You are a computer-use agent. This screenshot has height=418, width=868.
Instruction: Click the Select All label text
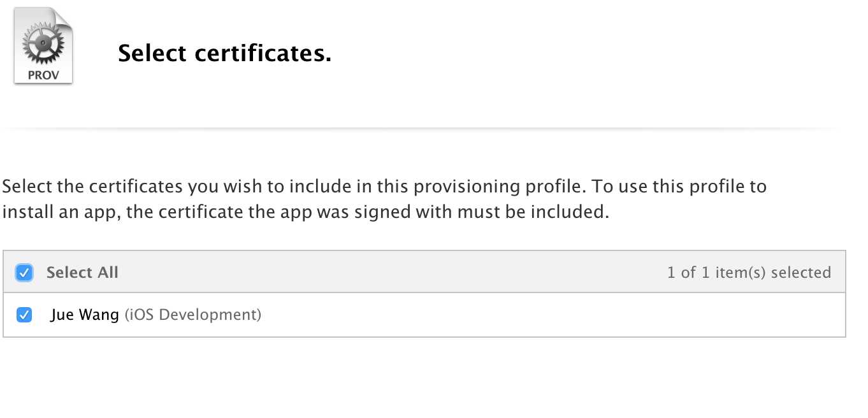82,273
